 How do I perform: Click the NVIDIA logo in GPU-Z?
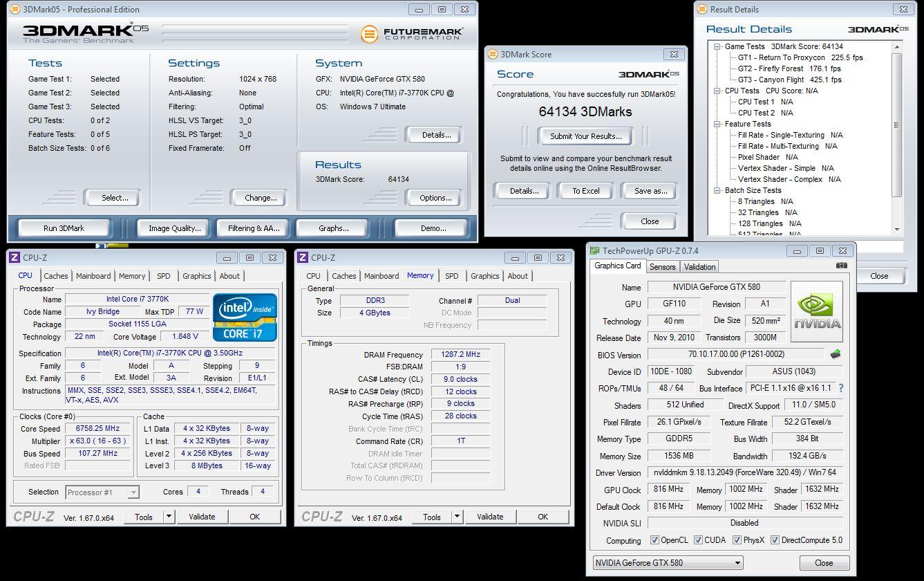coord(817,311)
